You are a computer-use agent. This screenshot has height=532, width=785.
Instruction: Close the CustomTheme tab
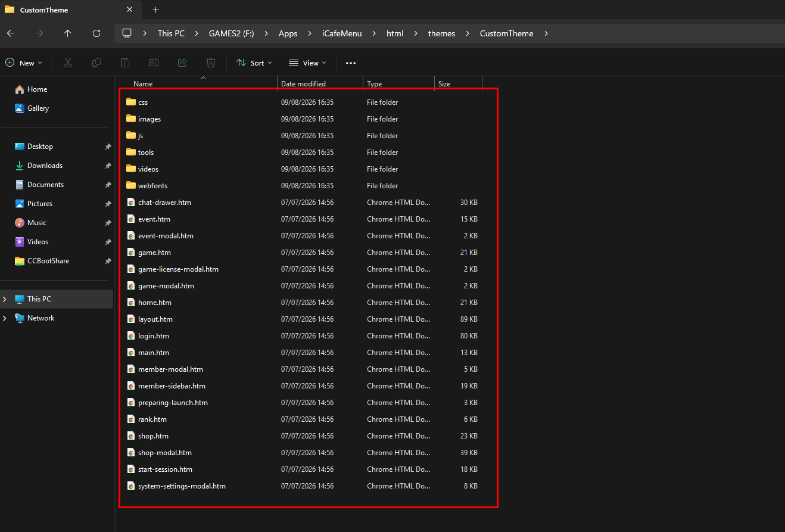click(x=130, y=10)
